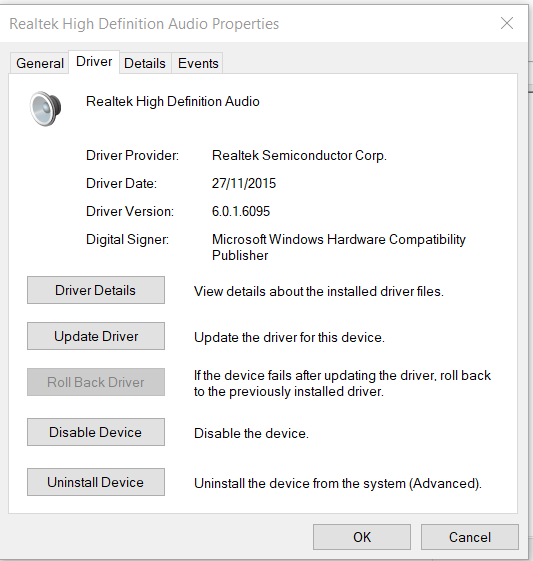Click the Uninstall the device description text
This screenshot has width=533, height=561.
tap(338, 483)
